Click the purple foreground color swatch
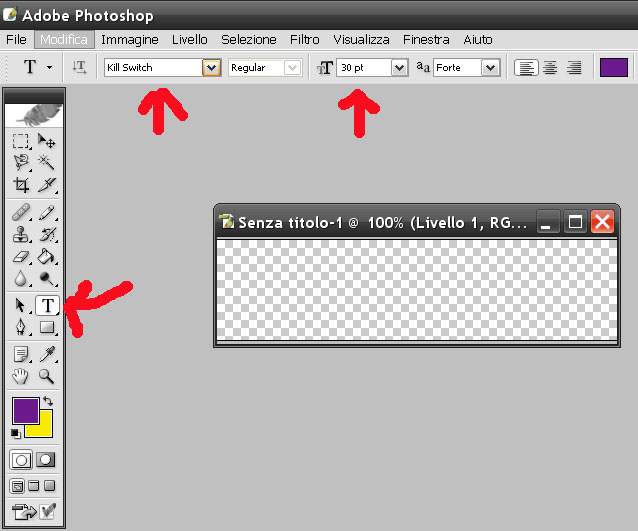 (x=26, y=411)
